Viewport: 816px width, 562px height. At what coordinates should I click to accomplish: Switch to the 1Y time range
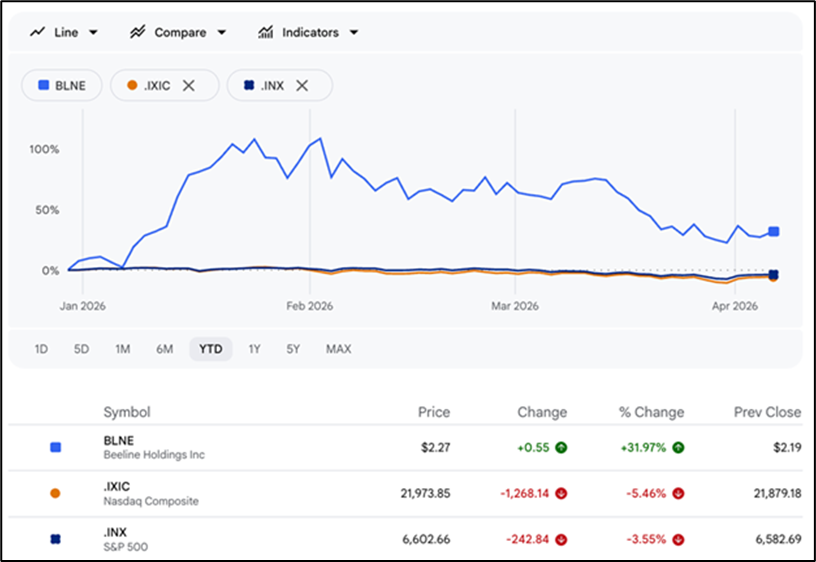(x=254, y=349)
